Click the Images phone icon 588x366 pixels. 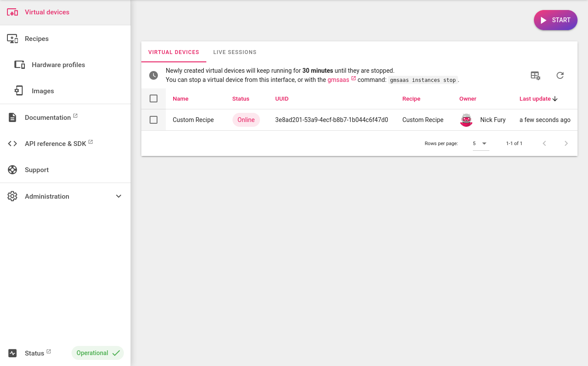click(x=19, y=91)
